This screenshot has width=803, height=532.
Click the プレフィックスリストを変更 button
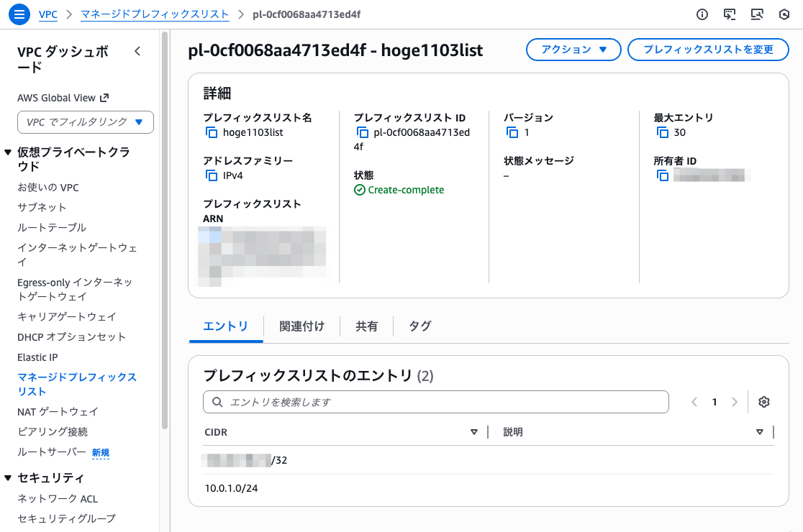(708, 50)
